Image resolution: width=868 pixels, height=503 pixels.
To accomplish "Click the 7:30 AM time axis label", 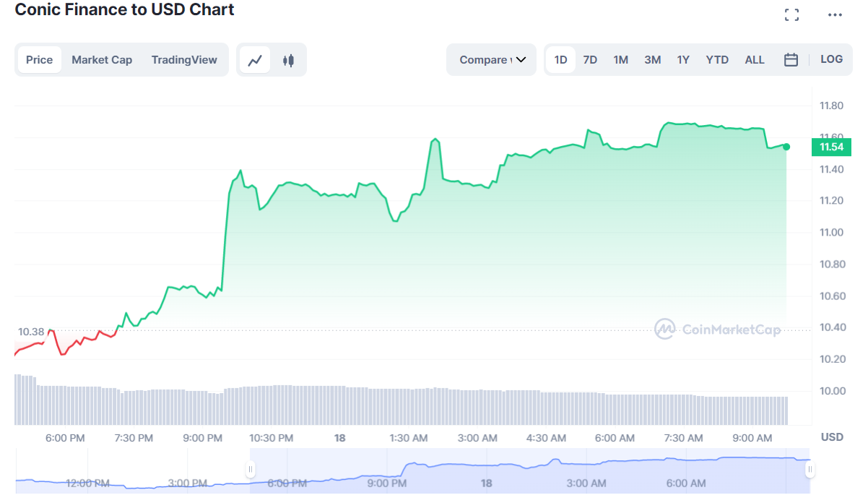I will (683, 438).
